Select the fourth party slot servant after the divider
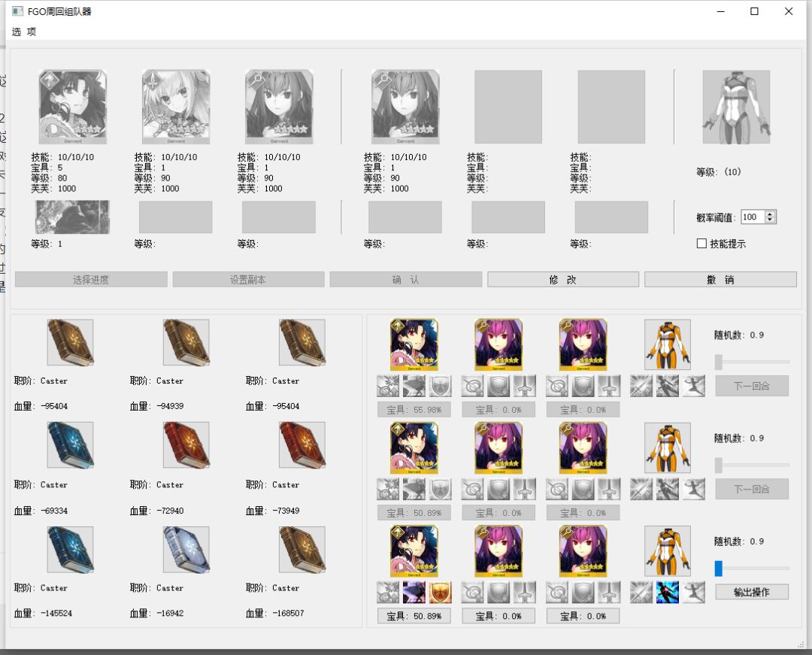This screenshot has width=812, height=655. click(x=405, y=107)
